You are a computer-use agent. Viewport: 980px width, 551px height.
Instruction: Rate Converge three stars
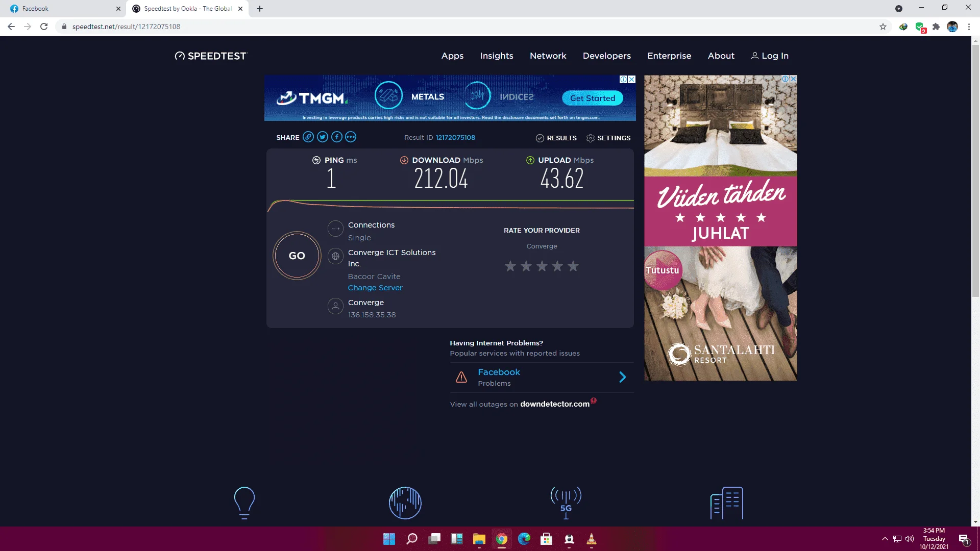click(x=542, y=266)
